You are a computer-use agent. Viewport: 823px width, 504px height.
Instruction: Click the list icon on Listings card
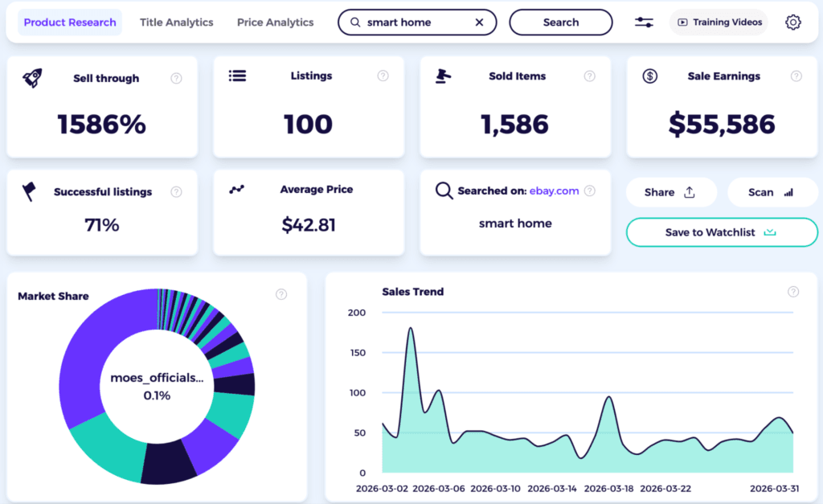click(x=237, y=76)
